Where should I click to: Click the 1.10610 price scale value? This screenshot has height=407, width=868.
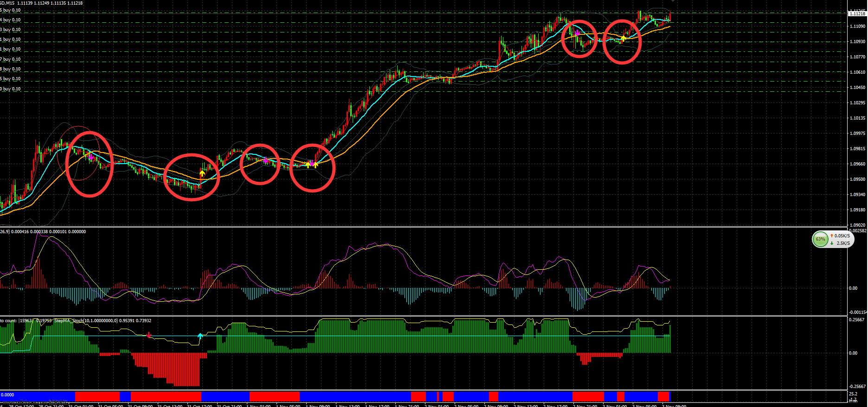[x=857, y=72]
